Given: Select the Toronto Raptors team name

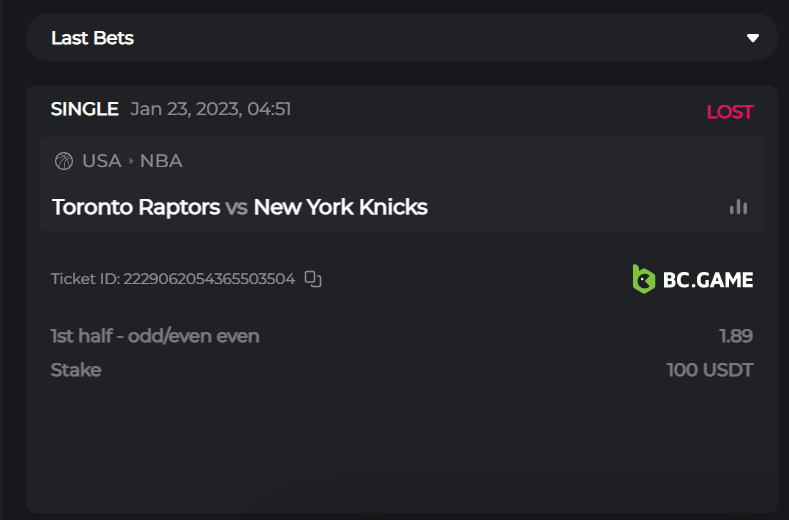Looking at the screenshot, I should pos(136,207).
